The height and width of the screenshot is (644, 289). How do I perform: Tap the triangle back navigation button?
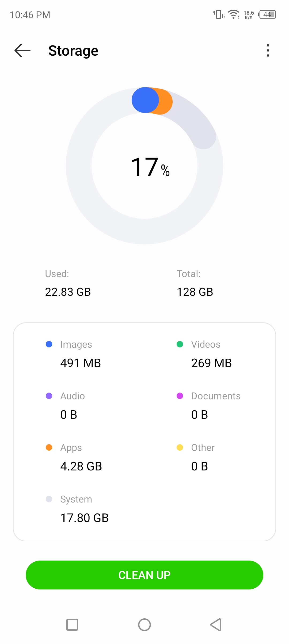216,625
